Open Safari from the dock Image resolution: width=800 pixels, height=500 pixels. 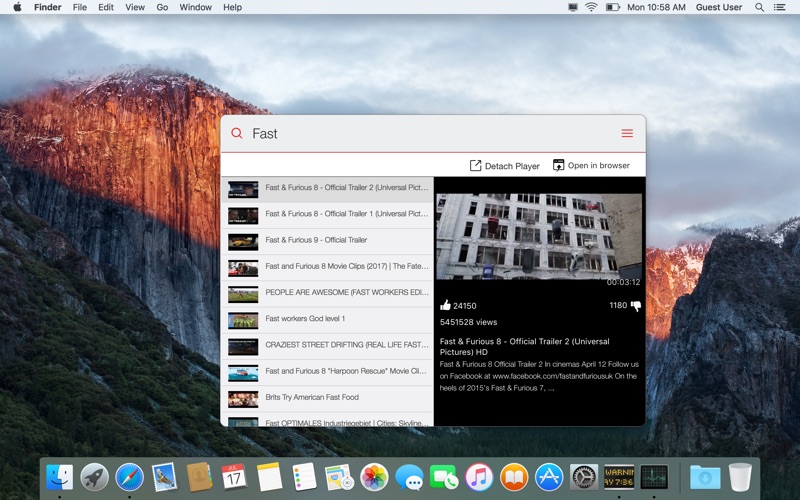click(130, 478)
